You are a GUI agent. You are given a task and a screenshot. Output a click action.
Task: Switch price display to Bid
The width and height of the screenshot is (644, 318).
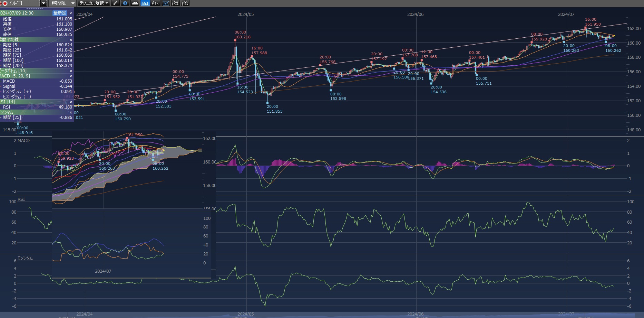click(145, 3)
